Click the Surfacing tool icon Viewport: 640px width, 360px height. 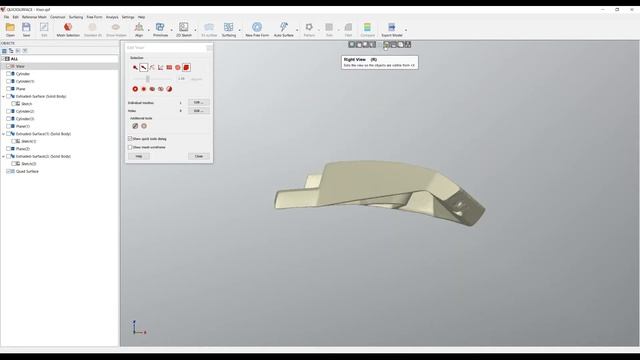[229, 27]
